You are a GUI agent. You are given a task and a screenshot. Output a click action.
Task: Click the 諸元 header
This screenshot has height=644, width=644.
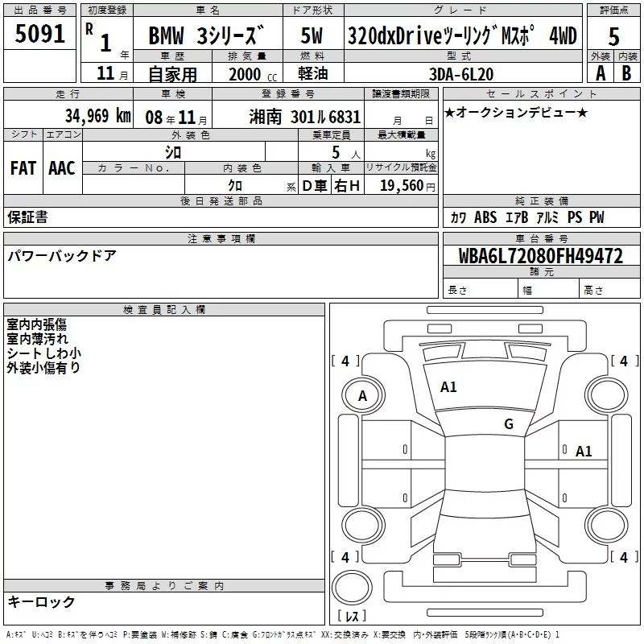click(541, 272)
